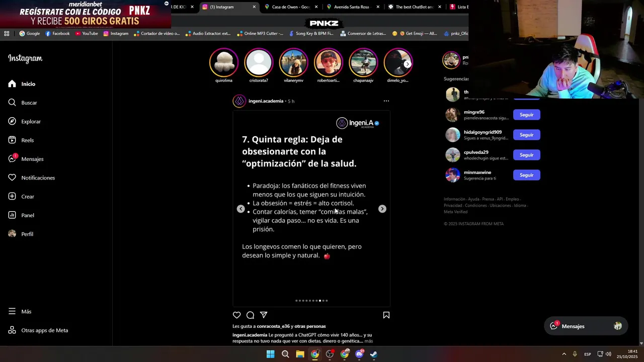Click the Condiciones footer link
This screenshot has height=362, width=644.
(x=475, y=206)
